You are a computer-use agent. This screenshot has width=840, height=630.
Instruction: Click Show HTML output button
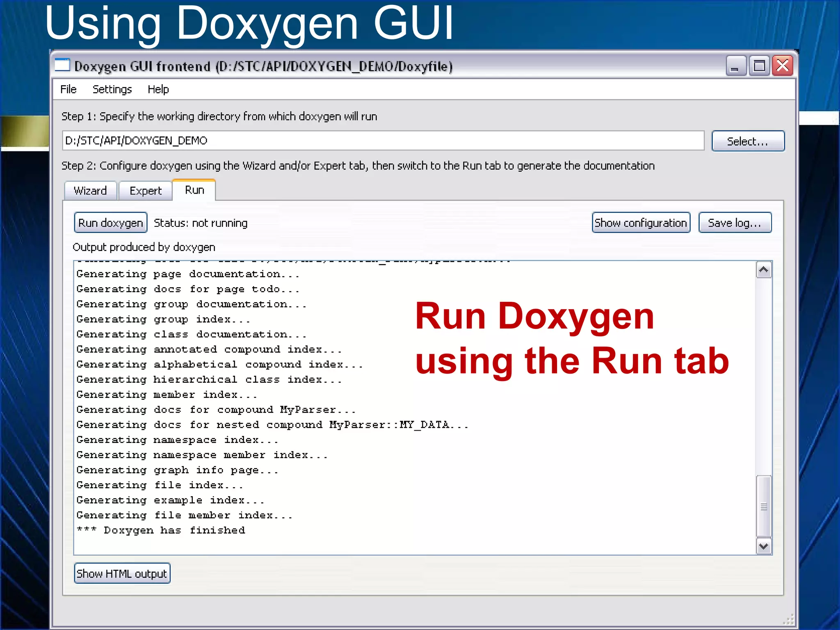pyautogui.click(x=122, y=573)
